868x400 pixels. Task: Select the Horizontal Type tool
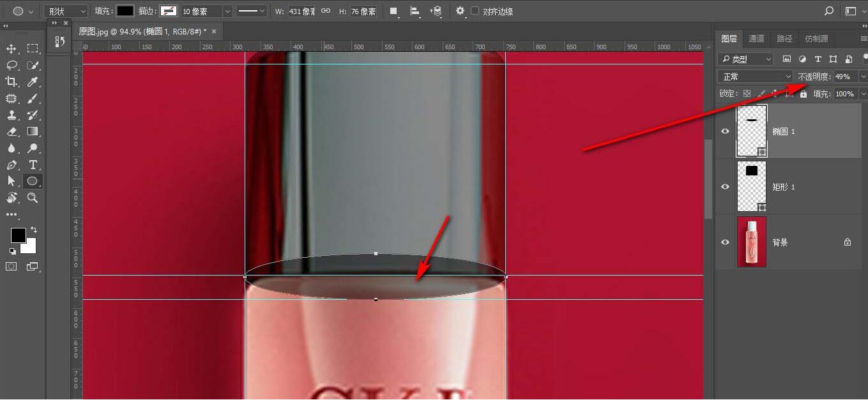click(32, 163)
